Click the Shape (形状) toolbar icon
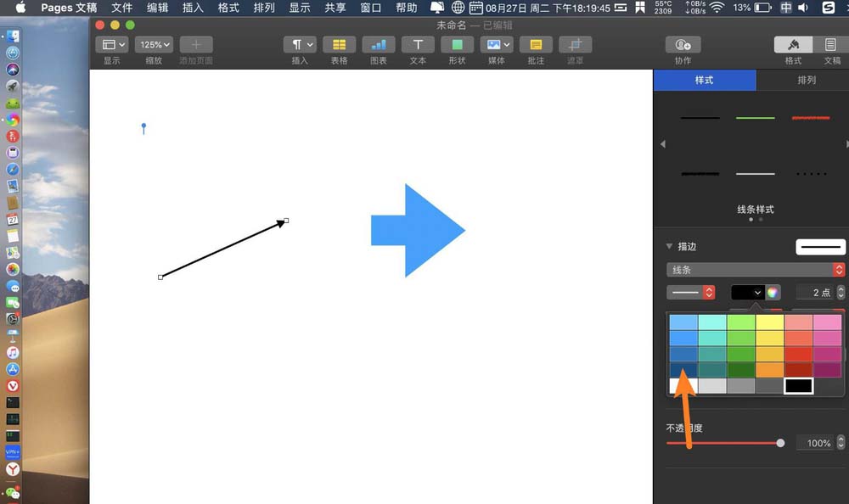 coord(457,44)
